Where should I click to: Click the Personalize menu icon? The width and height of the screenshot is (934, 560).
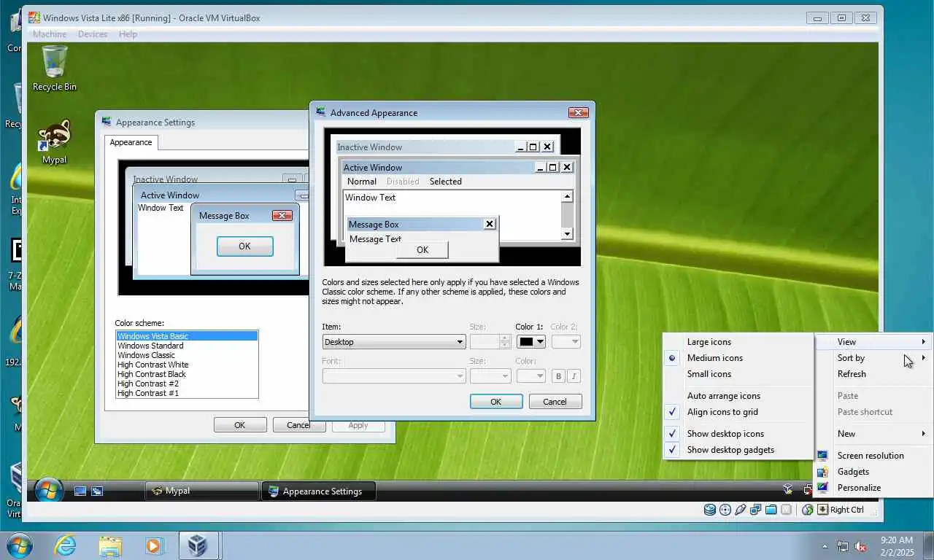coord(823,488)
